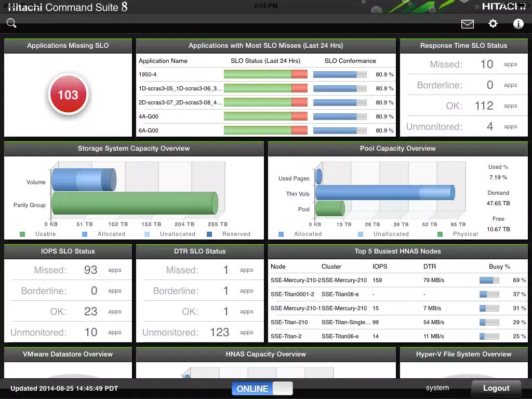Select Response Time OK 112 apps row
The image size is (532, 399).
[463, 105]
